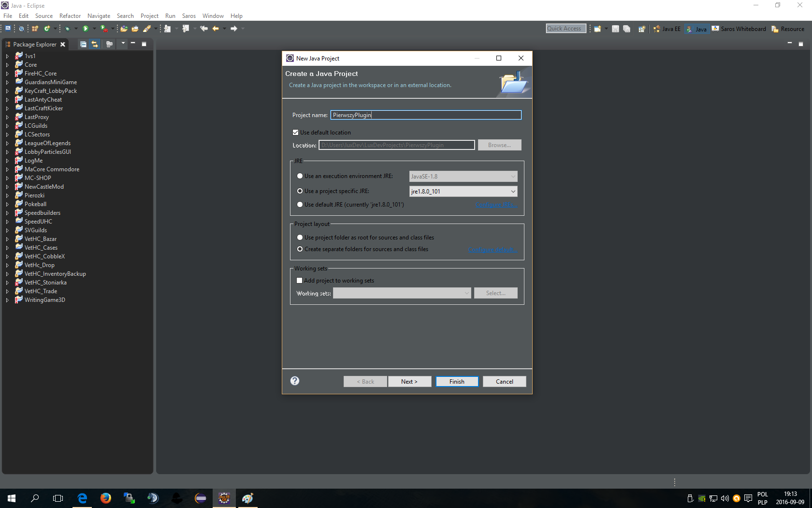812x508 pixels.
Task: Click the New Java Class icon
Action: 47,29
